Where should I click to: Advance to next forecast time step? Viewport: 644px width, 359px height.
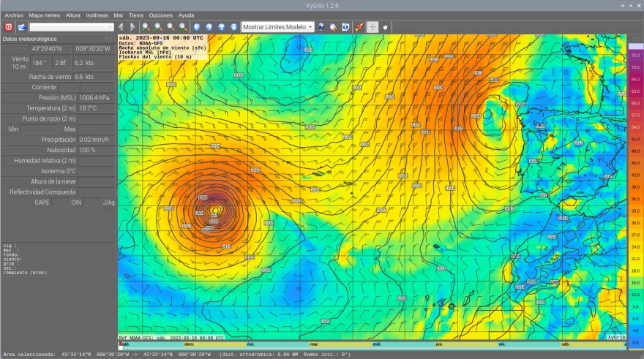coord(132,26)
